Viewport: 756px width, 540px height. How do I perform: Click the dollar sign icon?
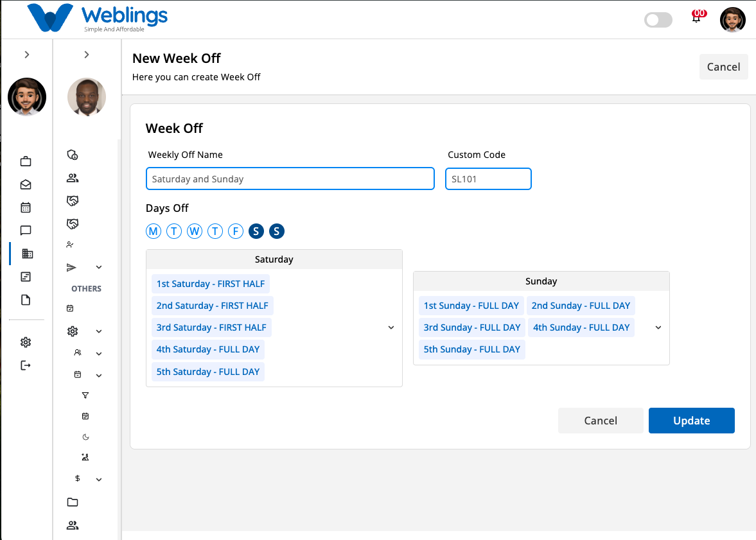click(x=78, y=478)
